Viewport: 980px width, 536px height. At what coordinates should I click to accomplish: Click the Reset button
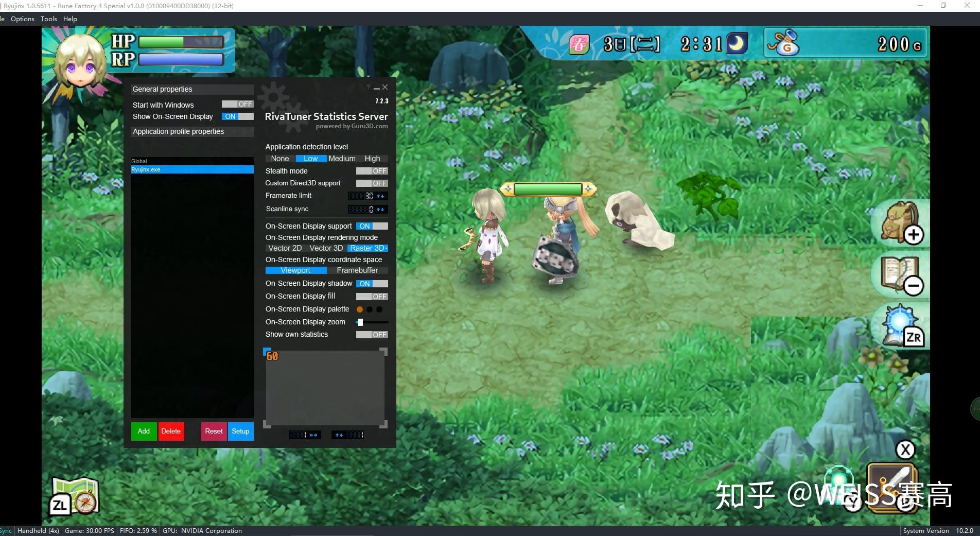[x=214, y=431]
